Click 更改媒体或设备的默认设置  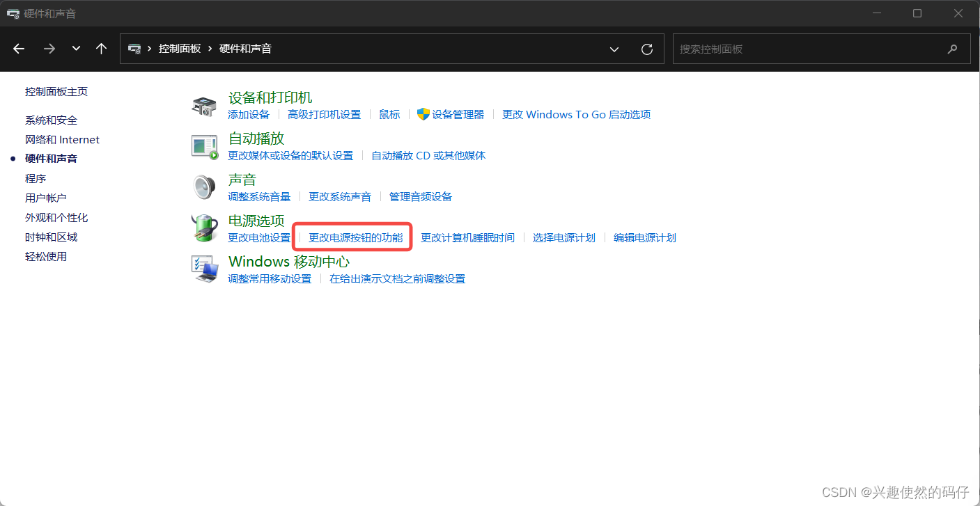(x=290, y=156)
